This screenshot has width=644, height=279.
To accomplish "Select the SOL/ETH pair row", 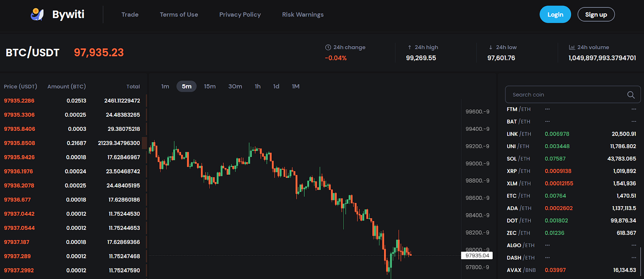I will tap(572, 159).
